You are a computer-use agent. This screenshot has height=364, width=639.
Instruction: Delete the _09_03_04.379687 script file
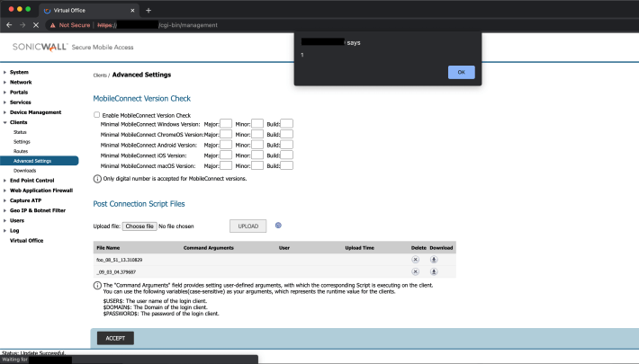coord(416,271)
